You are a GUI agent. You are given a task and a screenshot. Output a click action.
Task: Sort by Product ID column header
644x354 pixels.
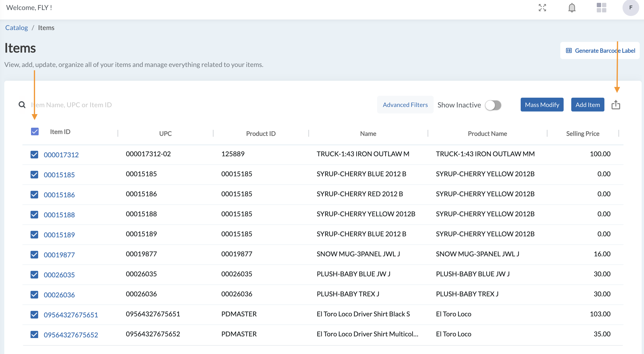[x=261, y=134]
